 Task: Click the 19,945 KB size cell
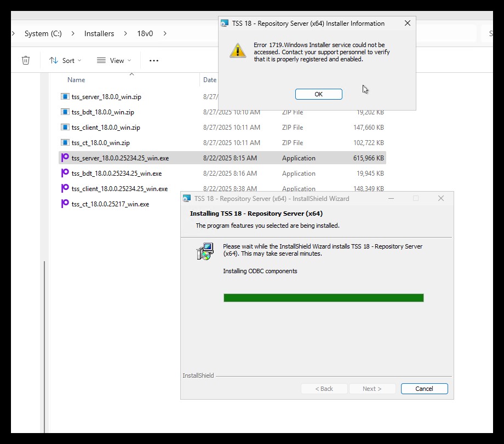370,174
